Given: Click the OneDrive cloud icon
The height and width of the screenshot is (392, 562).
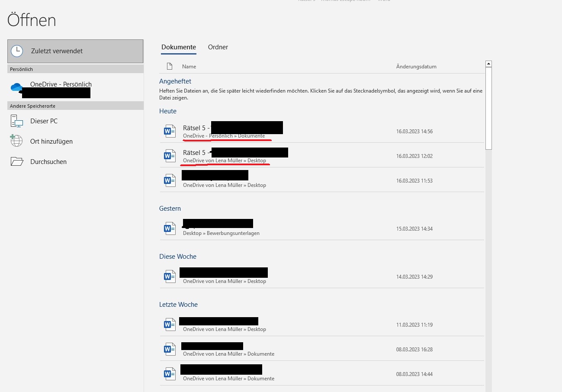Looking at the screenshot, I should pyautogui.click(x=17, y=88).
